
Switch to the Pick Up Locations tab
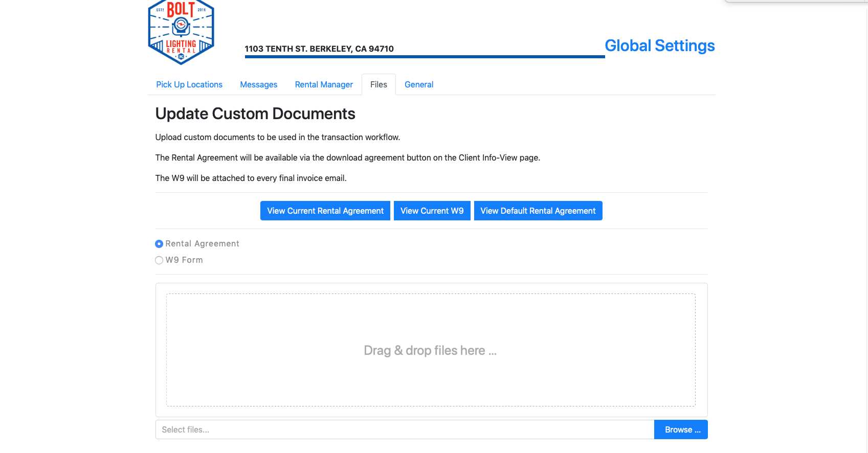[189, 84]
